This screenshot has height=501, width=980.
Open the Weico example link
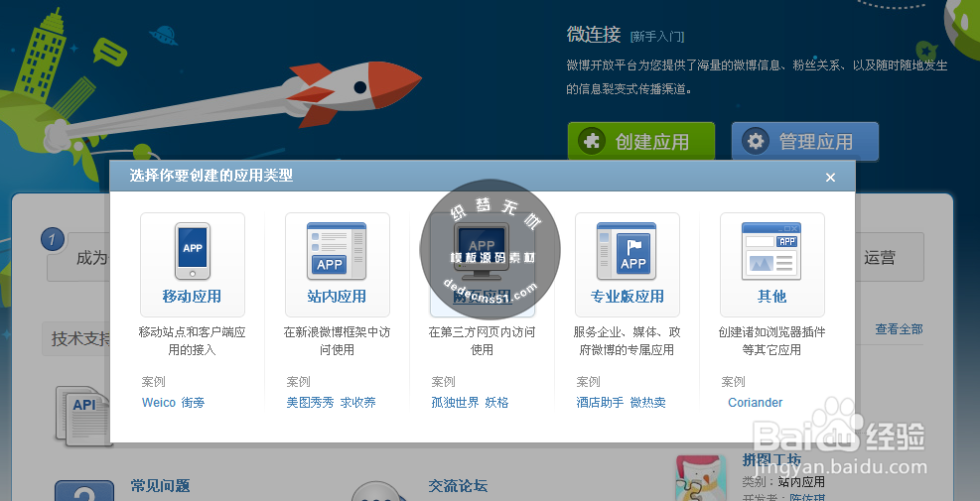click(159, 403)
